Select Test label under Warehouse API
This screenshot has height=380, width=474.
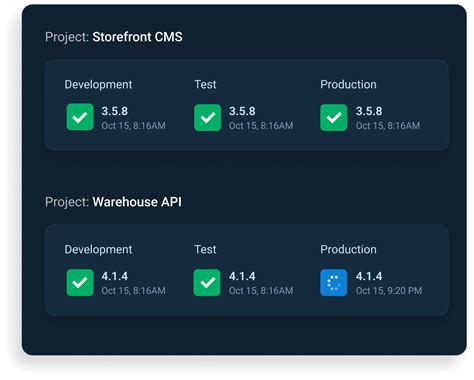[x=205, y=249]
